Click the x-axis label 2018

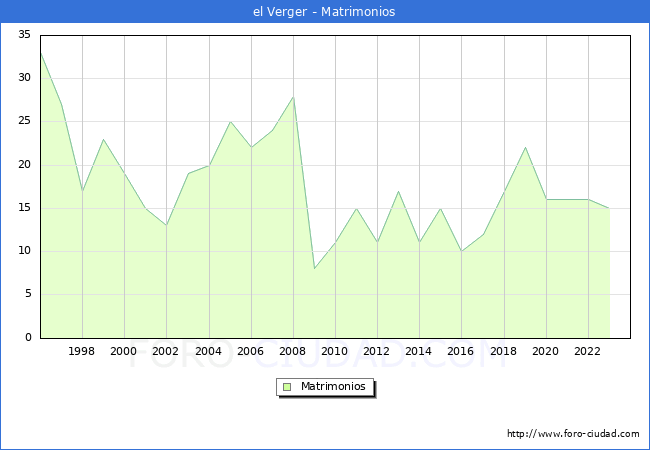coord(504,351)
